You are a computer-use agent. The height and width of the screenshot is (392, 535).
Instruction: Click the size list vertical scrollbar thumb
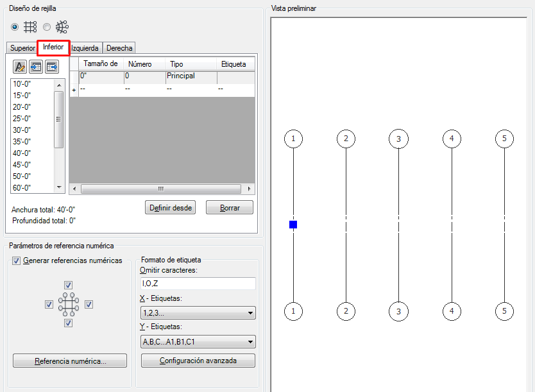click(59, 119)
